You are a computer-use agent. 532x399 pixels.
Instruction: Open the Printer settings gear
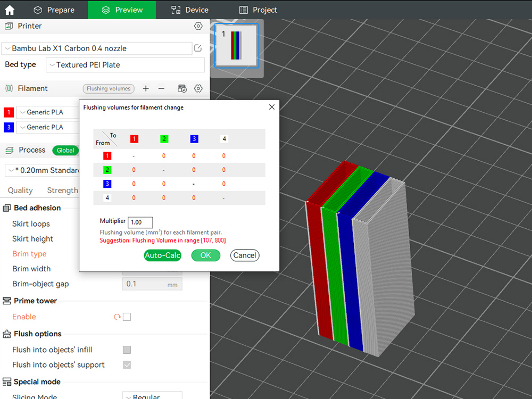tap(198, 26)
